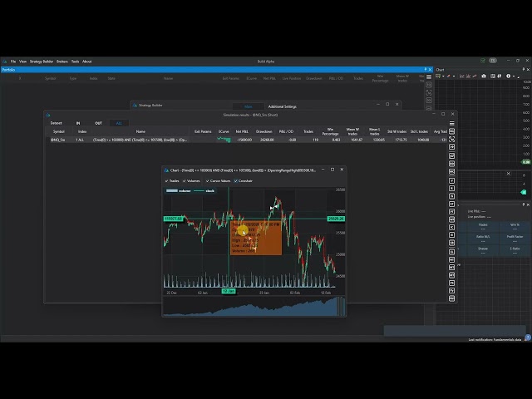Click the 26268.00 drawdown value
Viewport: 532px width, 399px height.
[267, 140]
